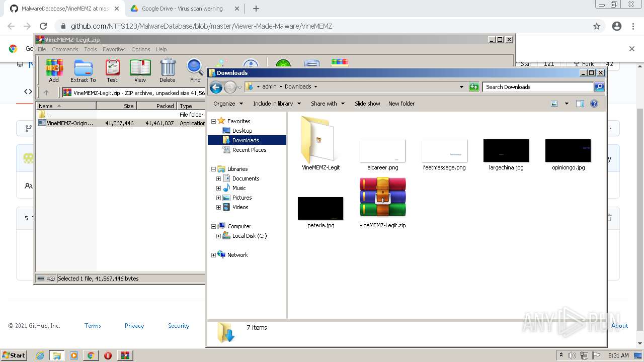
Task: Open the GitHub Terms link
Action: tap(93, 326)
